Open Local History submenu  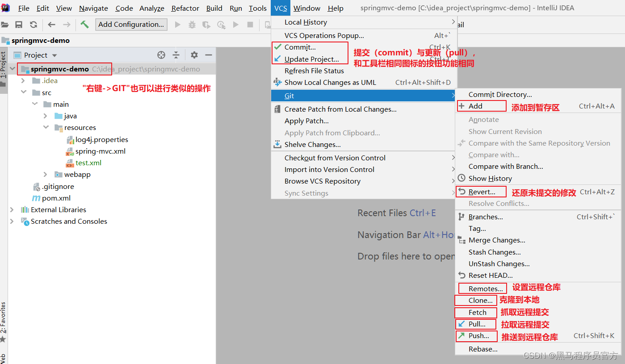click(364, 22)
